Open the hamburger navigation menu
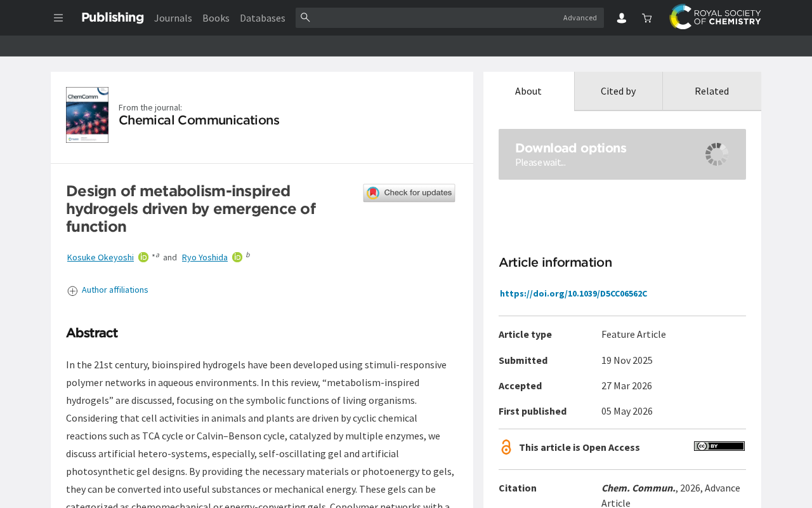 pos(58,18)
